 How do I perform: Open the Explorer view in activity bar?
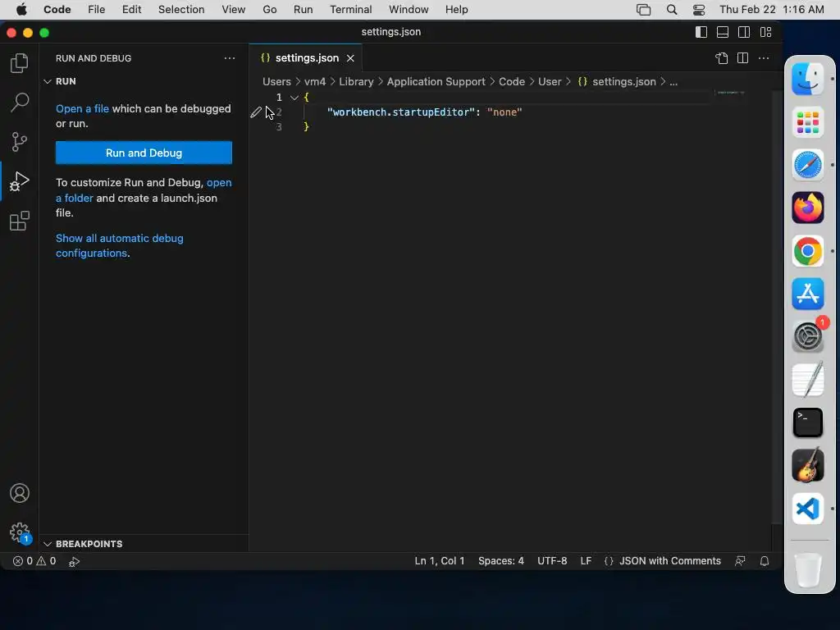coord(20,63)
